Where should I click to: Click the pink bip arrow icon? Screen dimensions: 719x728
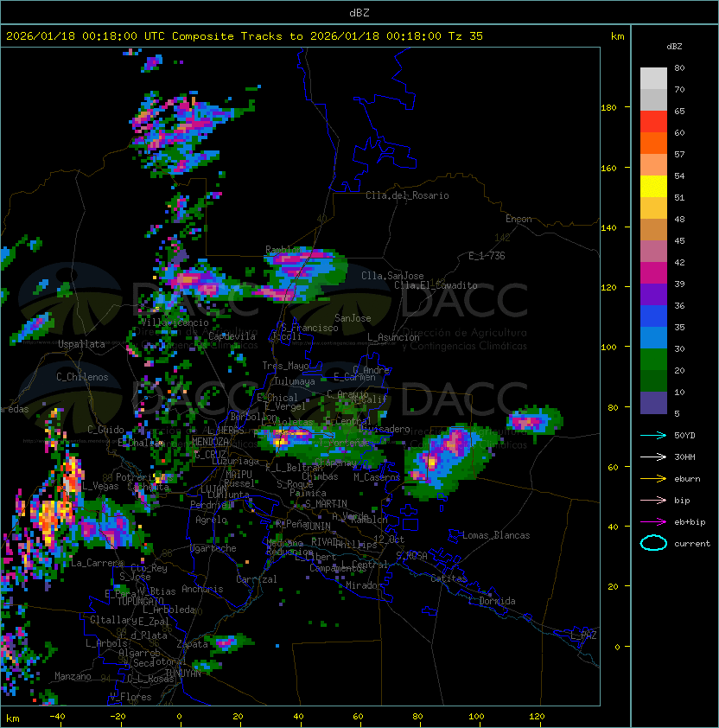653,501
